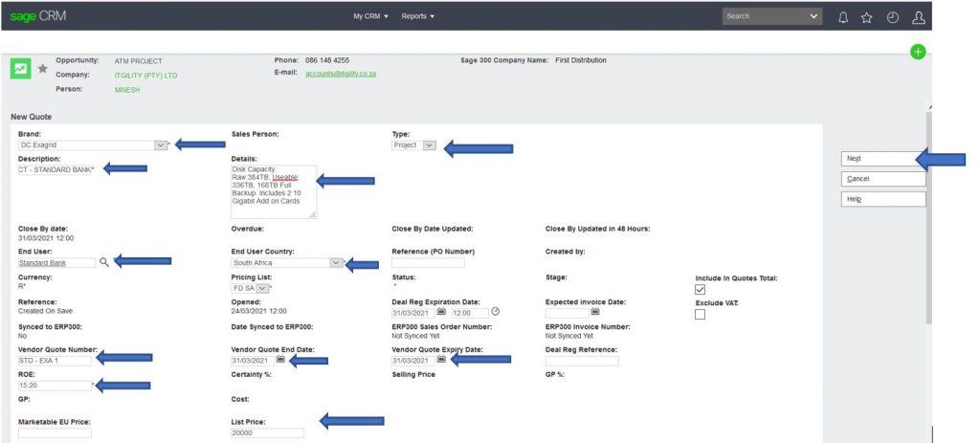The image size is (980, 443).
Task: Open Vendor Quote End Date calendar
Action: (x=280, y=360)
